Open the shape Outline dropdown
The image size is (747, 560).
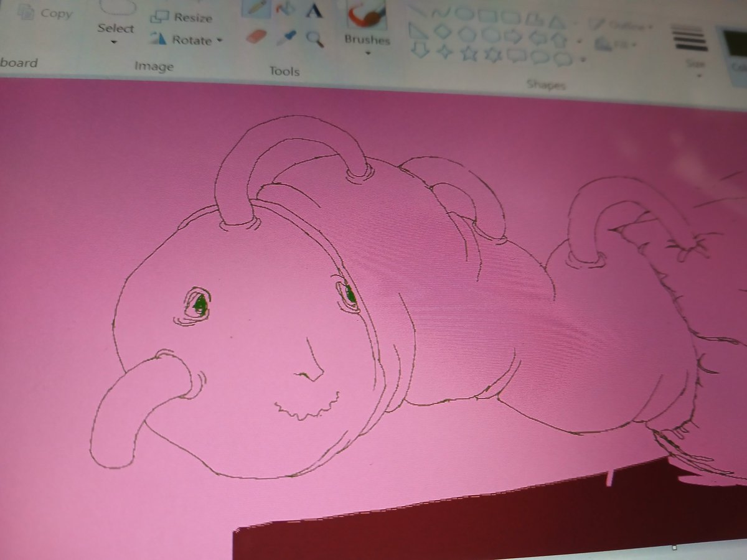pos(621,26)
